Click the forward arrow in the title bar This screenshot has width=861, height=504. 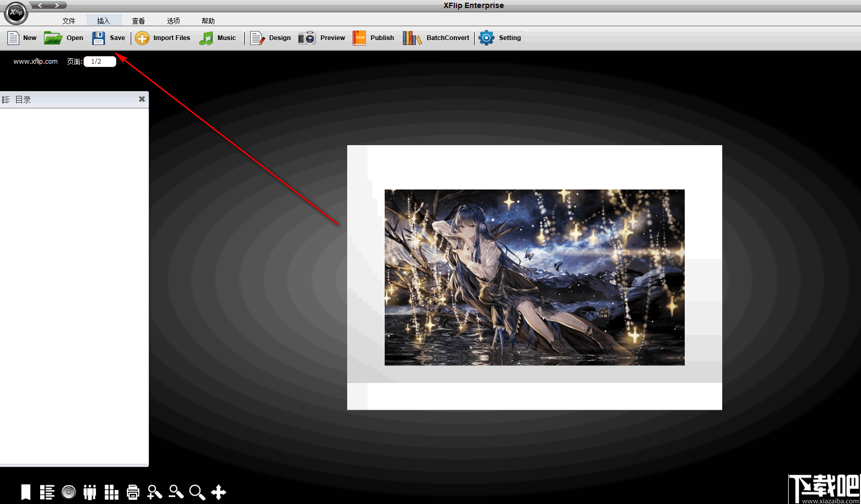(57, 5)
